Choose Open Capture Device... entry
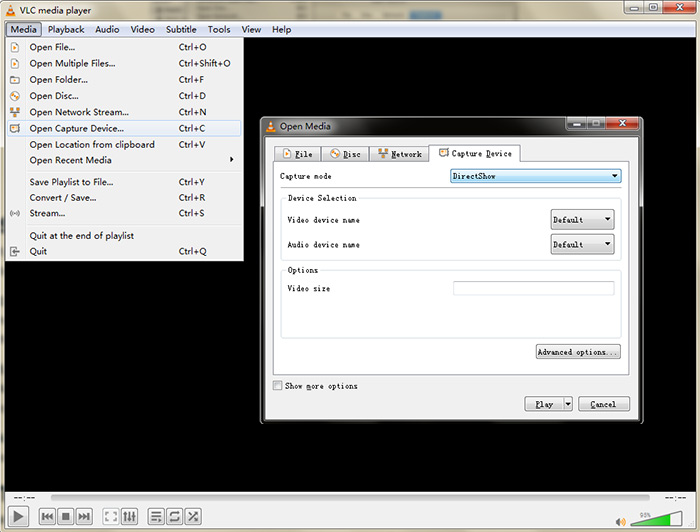The image size is (700, 532). 124,129
